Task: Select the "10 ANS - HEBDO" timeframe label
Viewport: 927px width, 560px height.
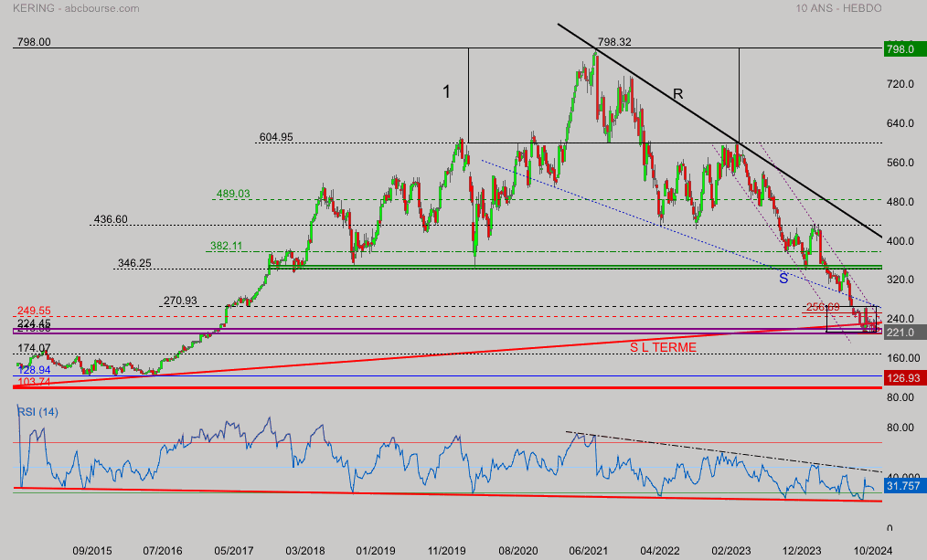Action: tap(838, 8)
